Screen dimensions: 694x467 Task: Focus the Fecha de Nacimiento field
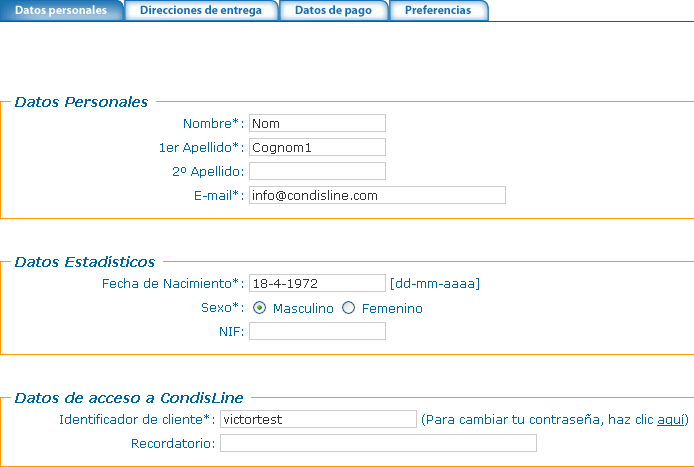coord(317,283)
